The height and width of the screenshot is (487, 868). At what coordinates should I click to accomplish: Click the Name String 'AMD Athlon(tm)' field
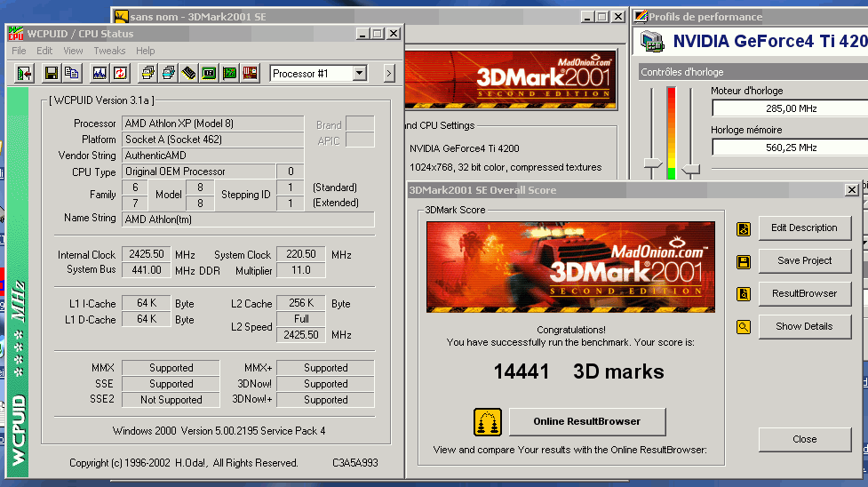click(x=248, y=220)
